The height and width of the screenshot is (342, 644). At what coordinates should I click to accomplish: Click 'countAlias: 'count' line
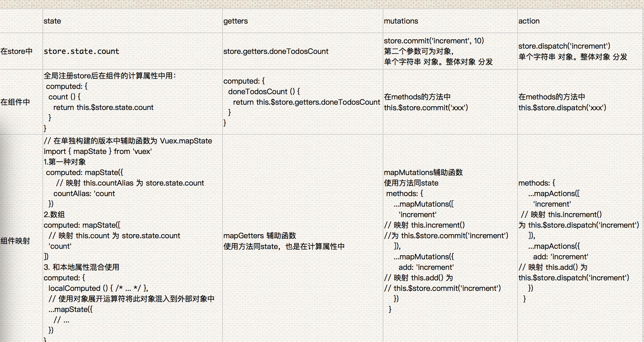[x=84, y=194]
